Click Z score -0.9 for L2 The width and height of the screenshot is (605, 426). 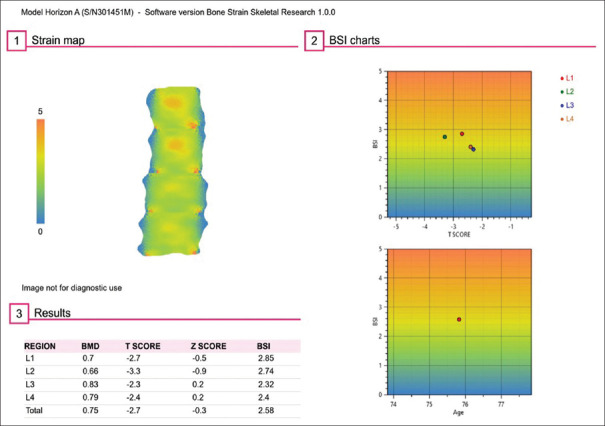[x=199, y=371]
